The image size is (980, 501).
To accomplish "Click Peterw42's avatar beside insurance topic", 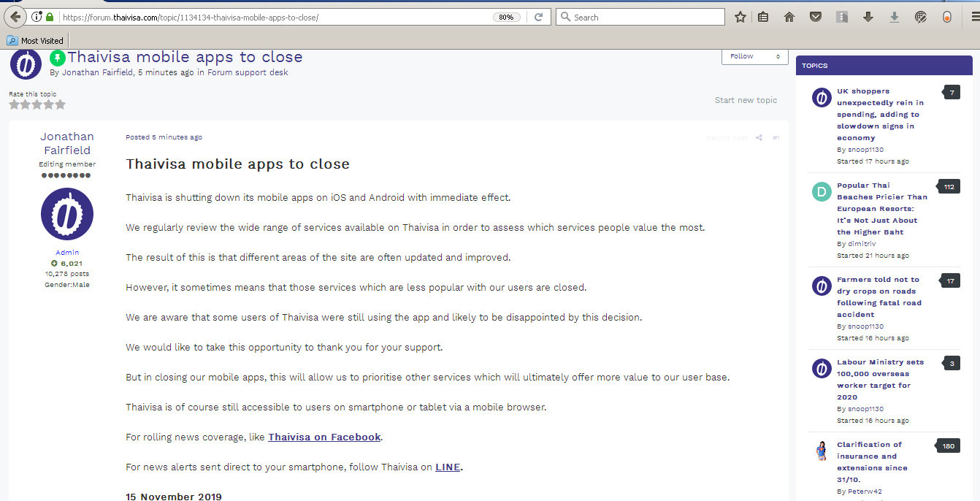I will point(822,451).
